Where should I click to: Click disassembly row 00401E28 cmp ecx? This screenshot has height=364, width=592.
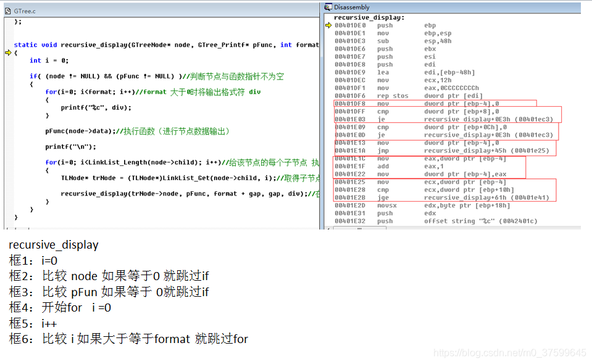click(424, 190)
